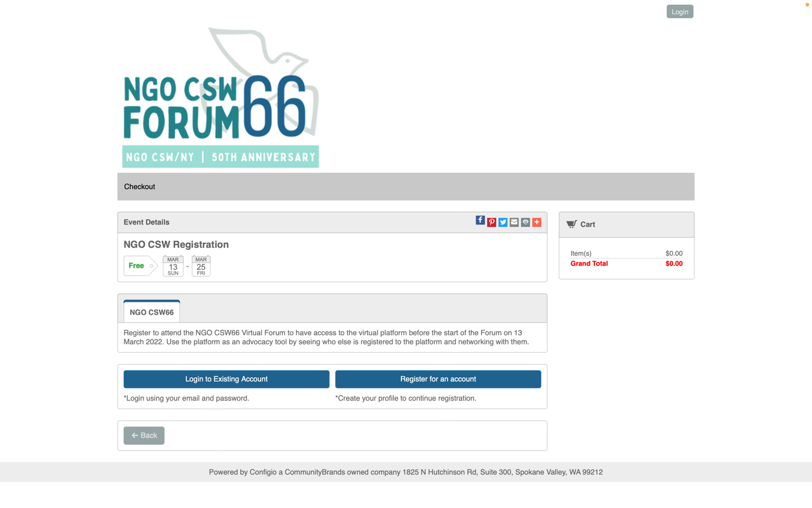Switch to the NGO CSW66 tab

point(152,312)
